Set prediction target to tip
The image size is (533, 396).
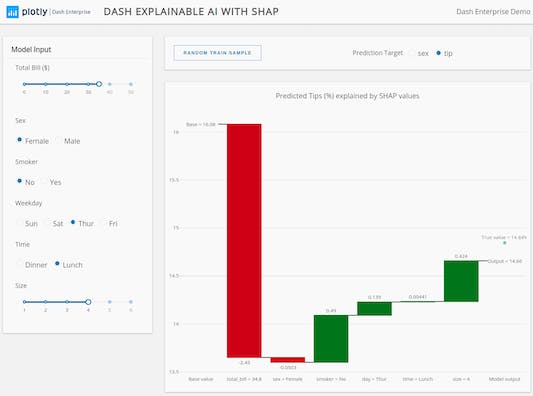(439, 53)
